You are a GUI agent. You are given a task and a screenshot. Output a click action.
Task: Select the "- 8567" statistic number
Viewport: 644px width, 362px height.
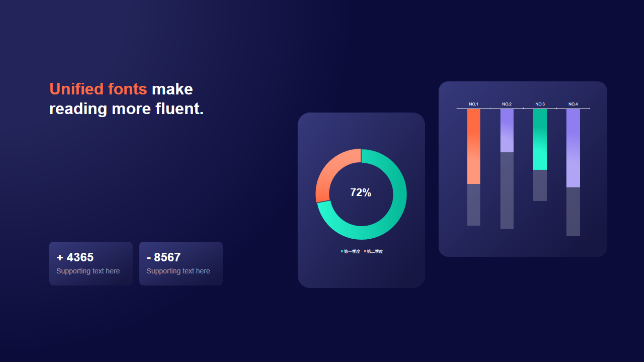tap(164, 257)
